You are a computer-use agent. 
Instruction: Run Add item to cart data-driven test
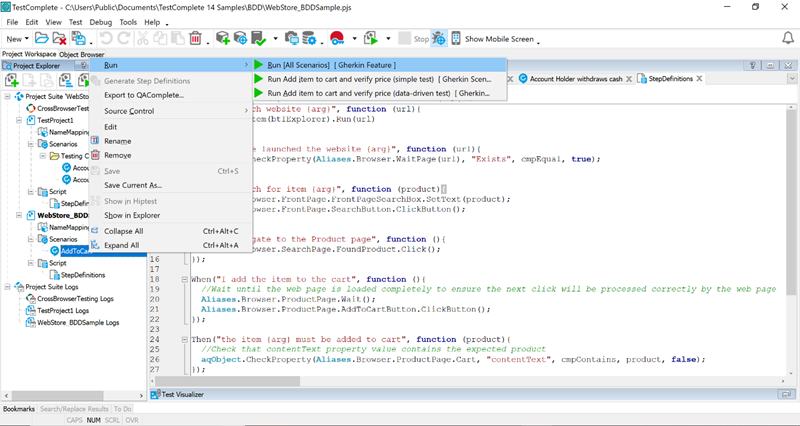379,93
